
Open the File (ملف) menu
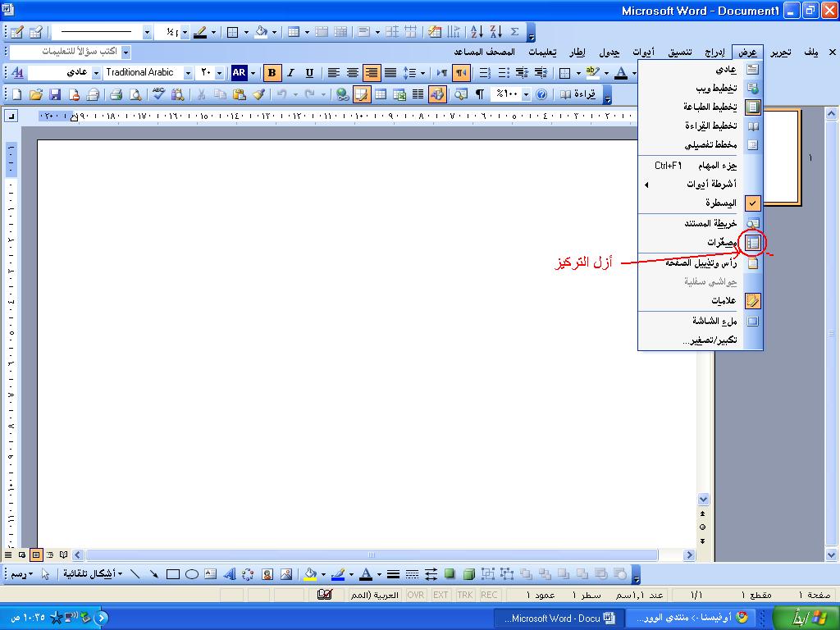pyautogui.click(x=810, y=52)
